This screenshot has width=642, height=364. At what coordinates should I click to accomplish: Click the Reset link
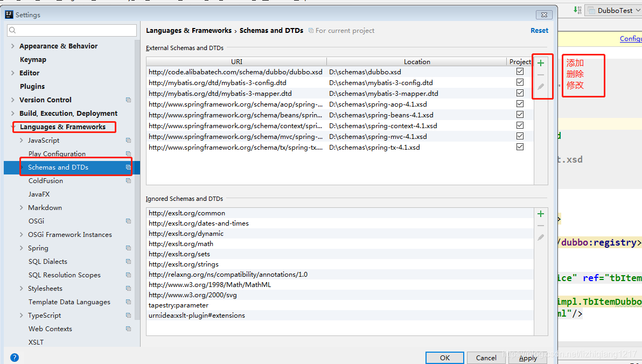pos(539,30)
